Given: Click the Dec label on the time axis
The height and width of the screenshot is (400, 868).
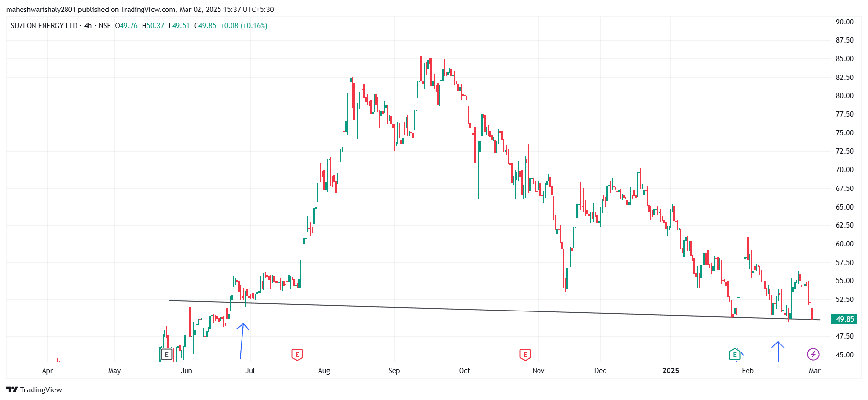Looking at the screenshot, I should coord(600,371).
